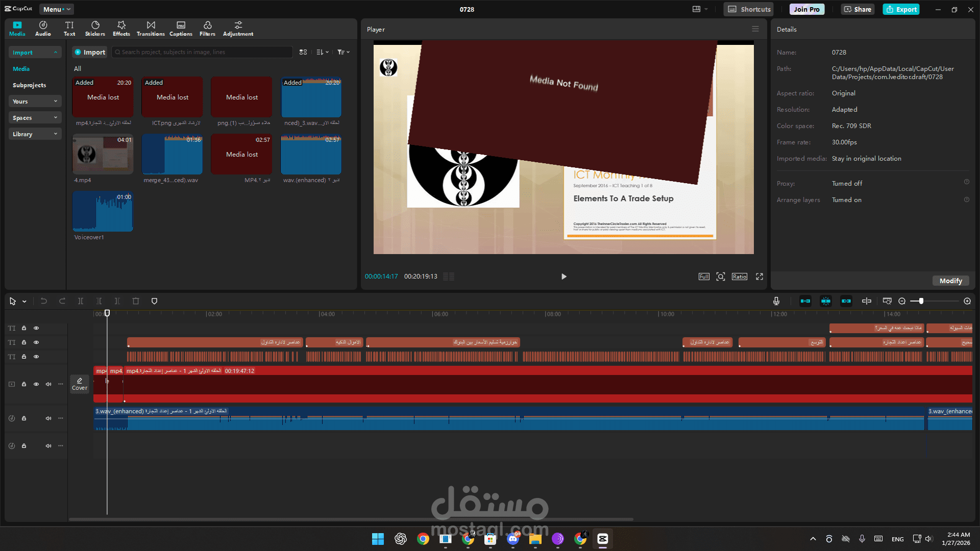Play the video in the player
Viewport: 980px width, 551px height.
coord(563,277)
